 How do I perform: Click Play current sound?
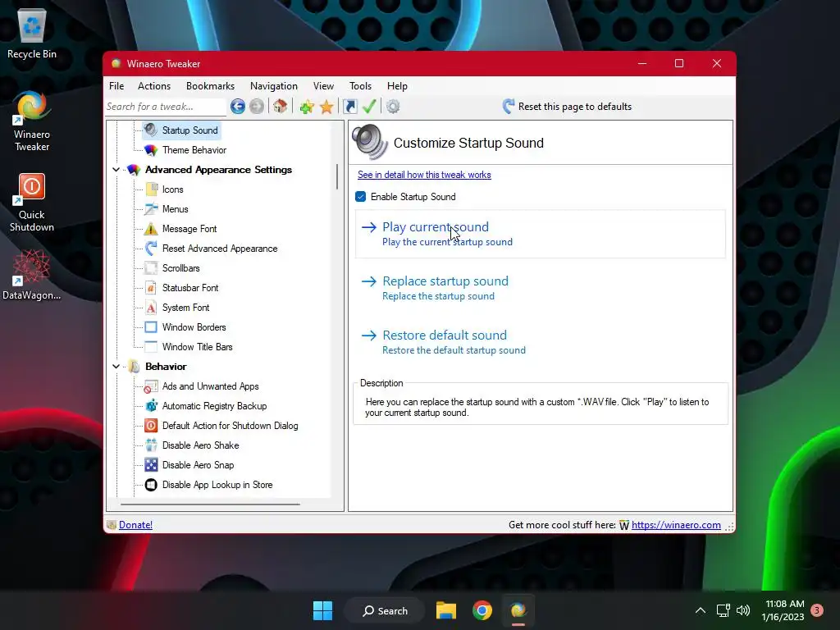[x=540, y=234]
